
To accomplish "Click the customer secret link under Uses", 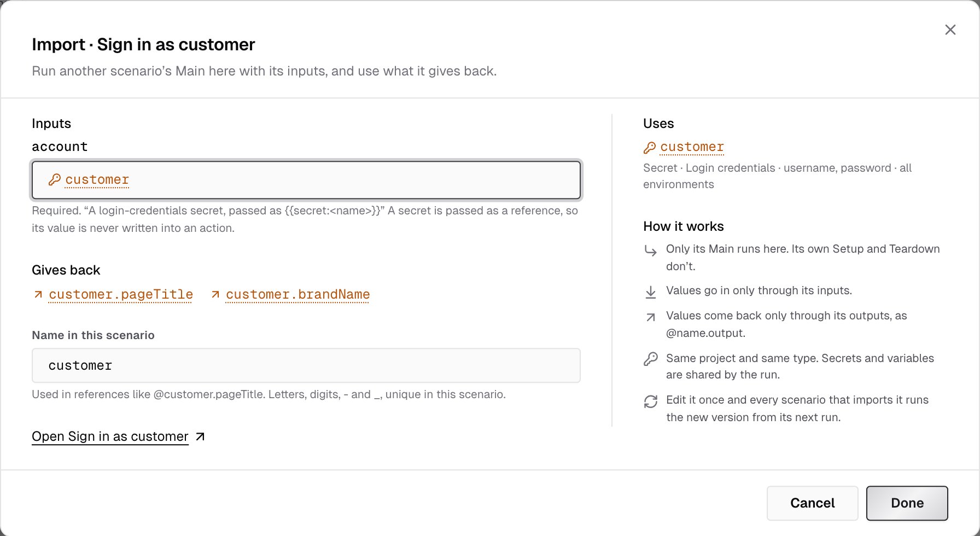I will [x=692, y=147].
